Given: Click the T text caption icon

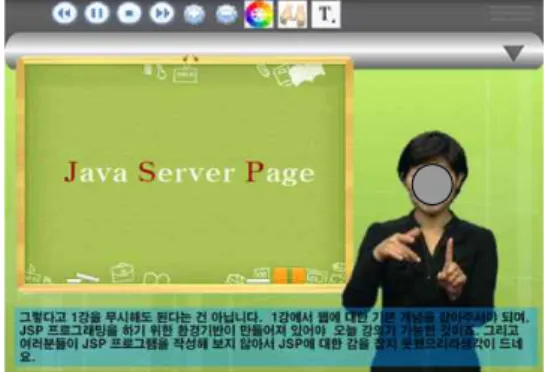Looking at the screenshot, I should coord(326,14).
